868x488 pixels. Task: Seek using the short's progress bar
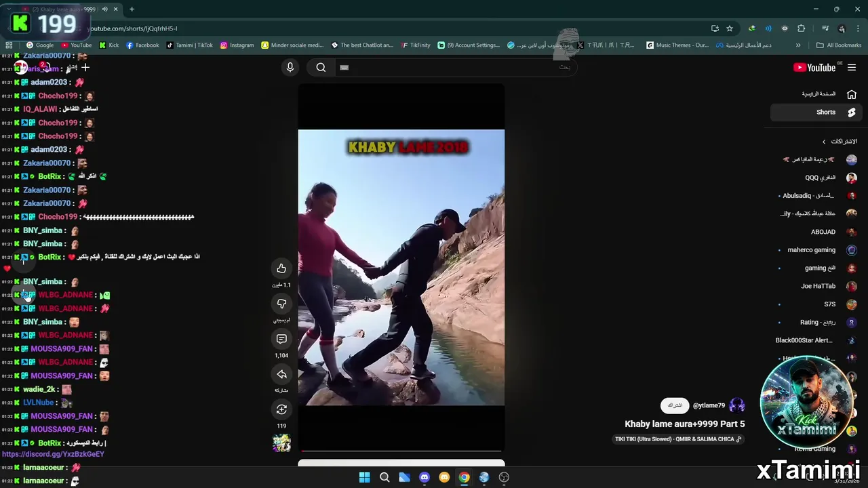pyautogui.click(x=401, y=450)
